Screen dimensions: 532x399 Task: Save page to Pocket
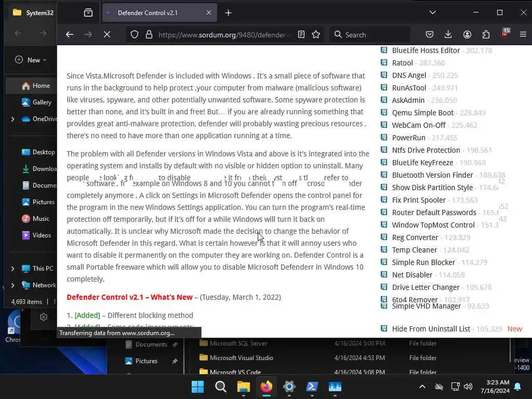[430, 35]
